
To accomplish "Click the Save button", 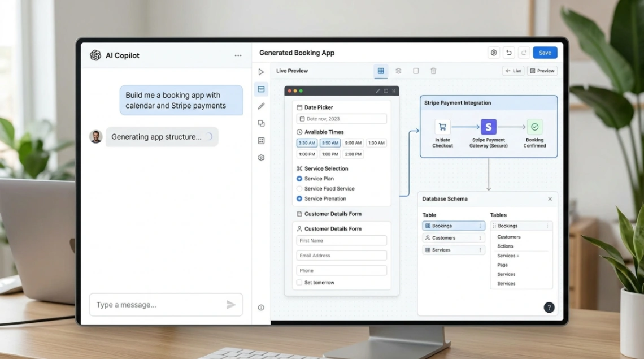I will pyautogui.click(x=545, y=53).
